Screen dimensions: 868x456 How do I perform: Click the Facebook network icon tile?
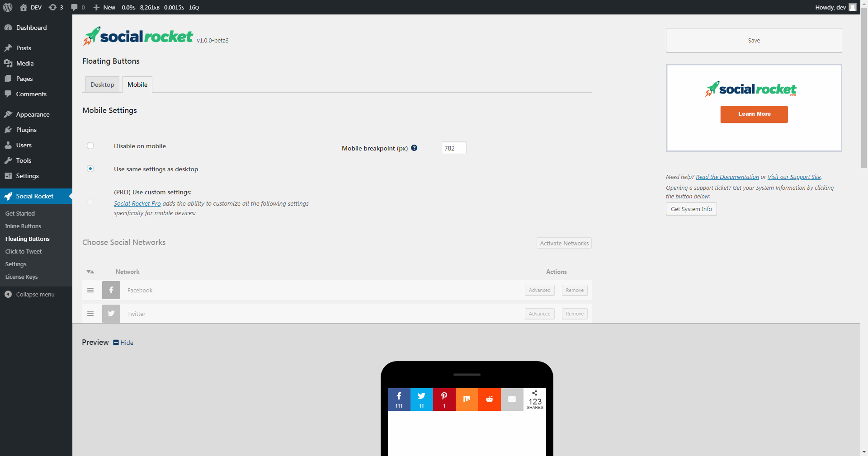coord(111,290)
